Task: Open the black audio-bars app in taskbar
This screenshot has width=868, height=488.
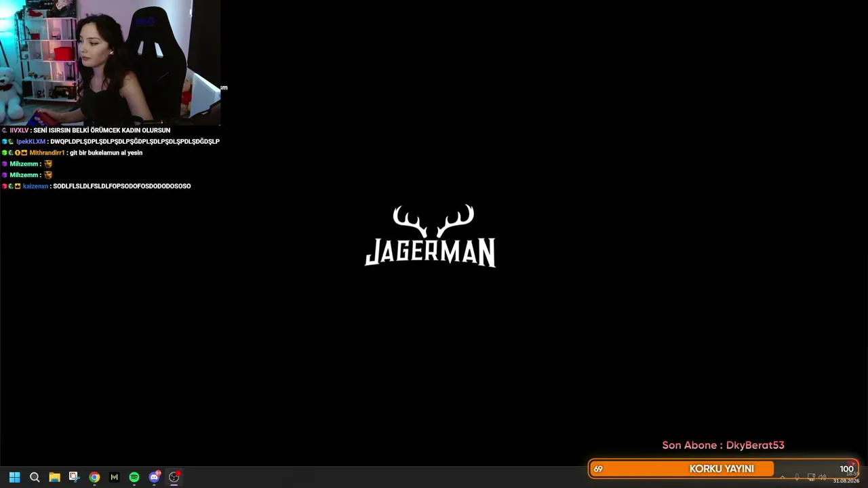Action: [114, 477]
